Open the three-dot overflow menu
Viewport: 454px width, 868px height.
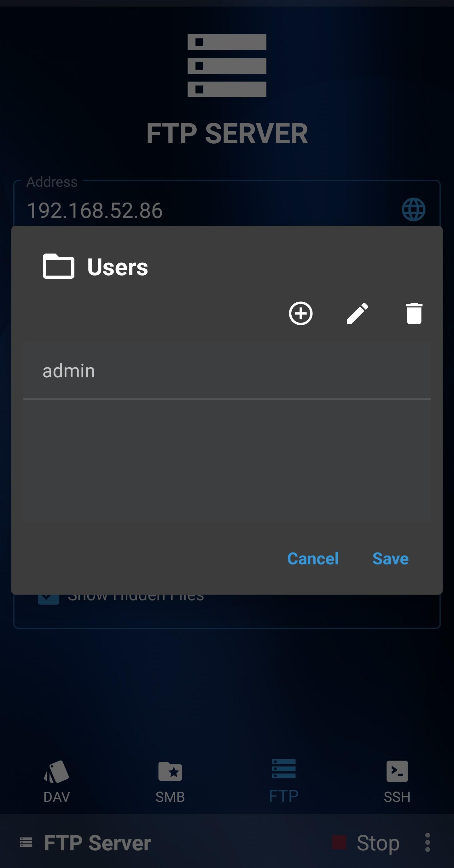427,843
